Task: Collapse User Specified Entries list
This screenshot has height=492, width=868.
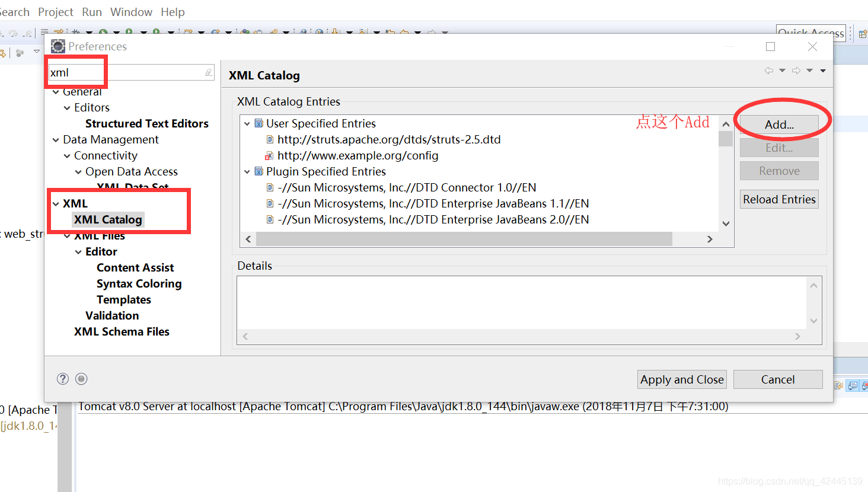Action: click(247, 124)
